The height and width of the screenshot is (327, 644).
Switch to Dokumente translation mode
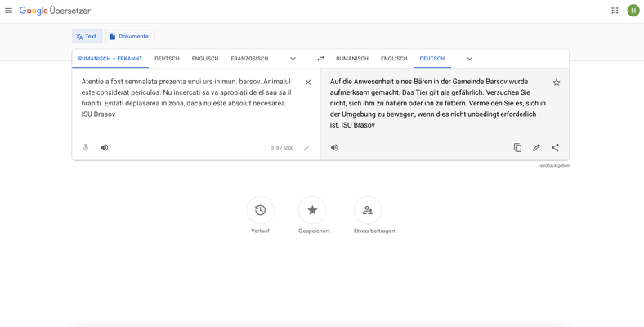pyautogui.click(x=130, y=36)
